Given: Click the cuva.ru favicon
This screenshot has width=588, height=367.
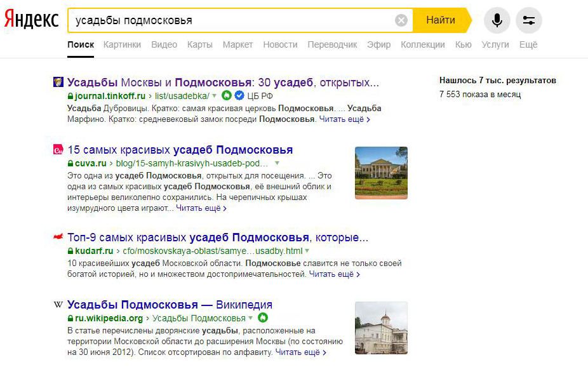Looking at the screenshot, I should (58, 149).
